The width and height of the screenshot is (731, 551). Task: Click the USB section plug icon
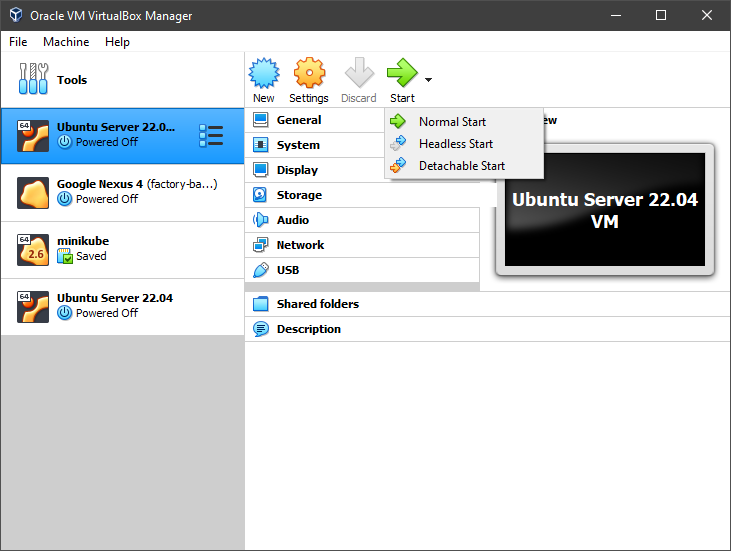261,270
